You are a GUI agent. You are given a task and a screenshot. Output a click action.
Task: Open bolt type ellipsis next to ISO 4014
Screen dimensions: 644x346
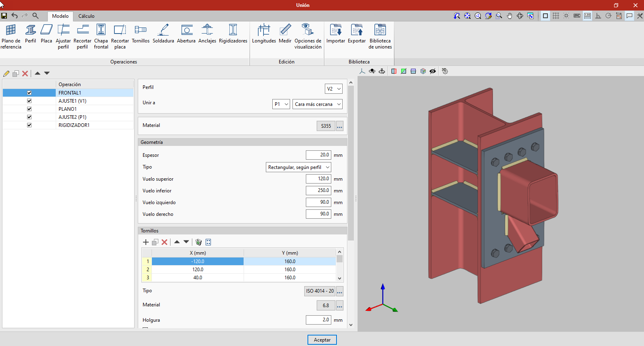pyautogui.click(x=340, y=291)
